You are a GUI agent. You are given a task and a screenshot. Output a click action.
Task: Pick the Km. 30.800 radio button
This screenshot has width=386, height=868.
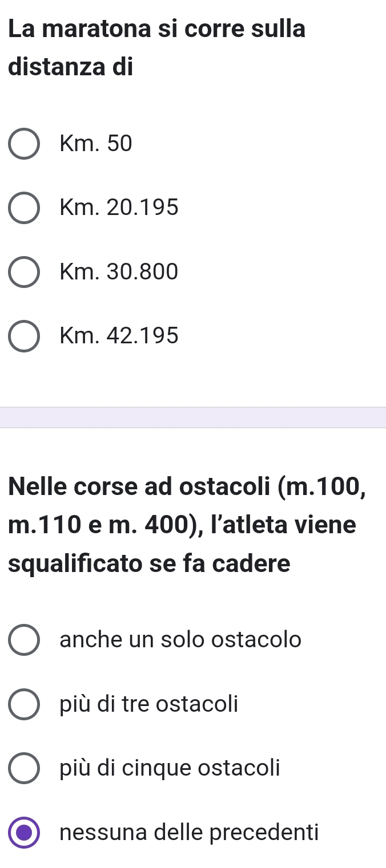(x=24, y=273)
